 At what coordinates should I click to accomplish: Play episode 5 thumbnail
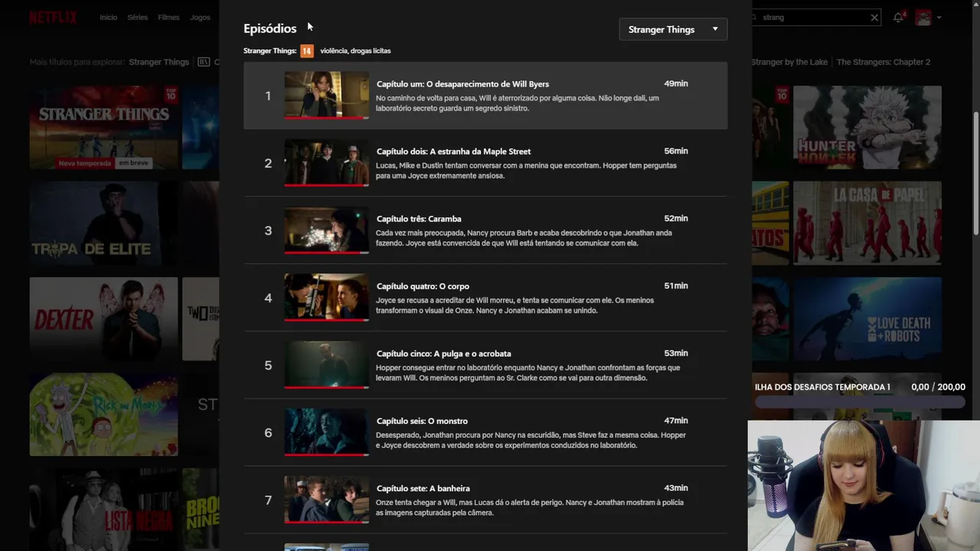coord(326,364)
